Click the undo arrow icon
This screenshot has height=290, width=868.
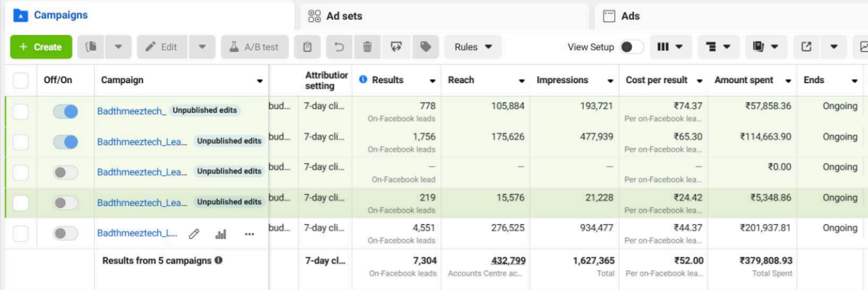[x=339, y=47]
